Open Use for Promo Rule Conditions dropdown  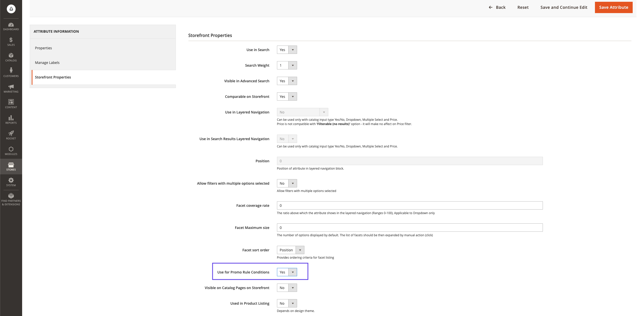[x=287, y=272]
